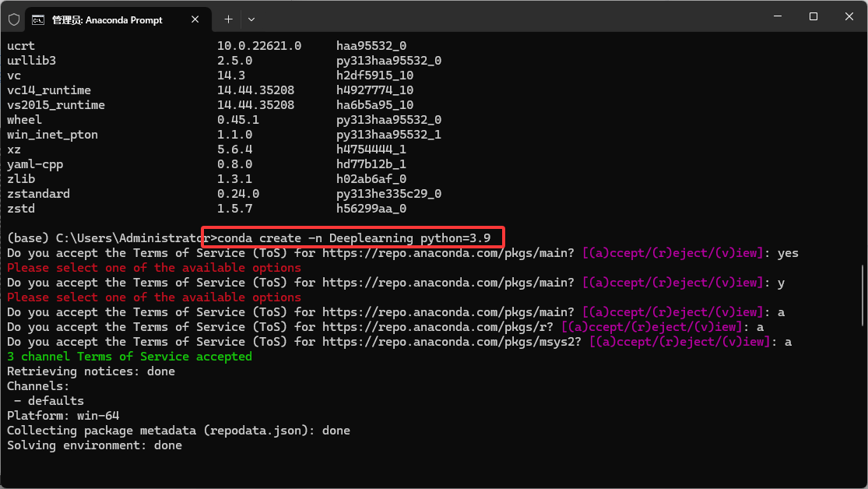Click the 'Channels:' heading line
Screen dimensions: 868x489
(x=38, y=386)
